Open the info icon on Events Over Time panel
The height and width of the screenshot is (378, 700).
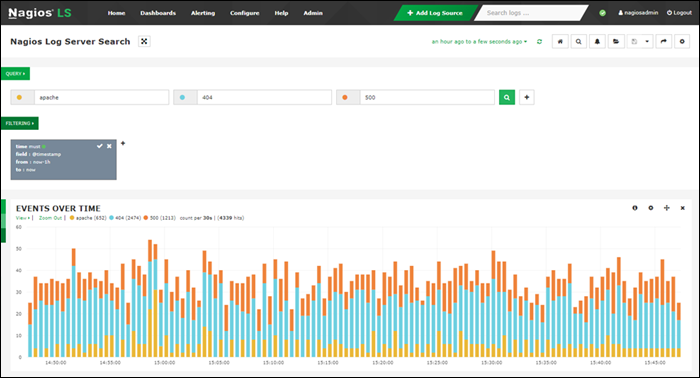(635, 208)
